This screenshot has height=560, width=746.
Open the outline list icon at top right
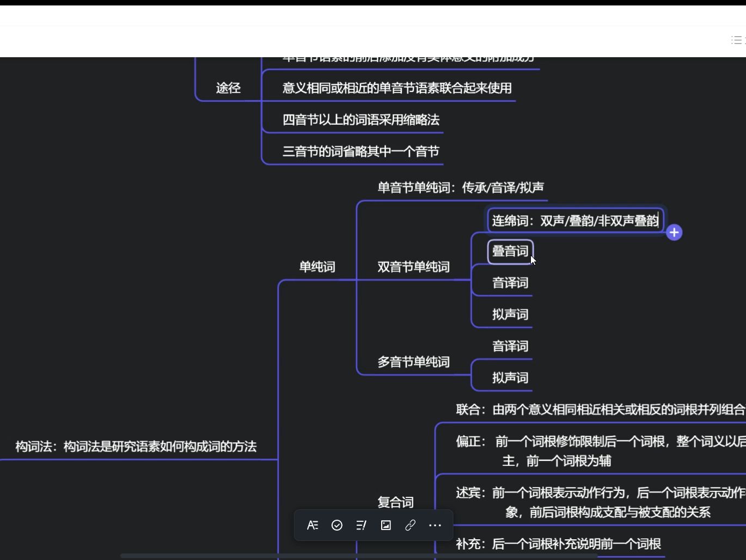coord(738,40)
